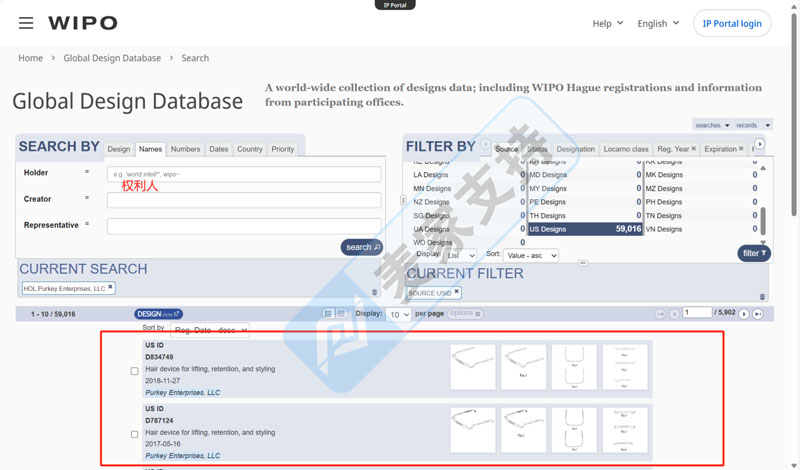Open the Locarno class filter tab
Screen dimensions: 800x470
click(626, 149)
